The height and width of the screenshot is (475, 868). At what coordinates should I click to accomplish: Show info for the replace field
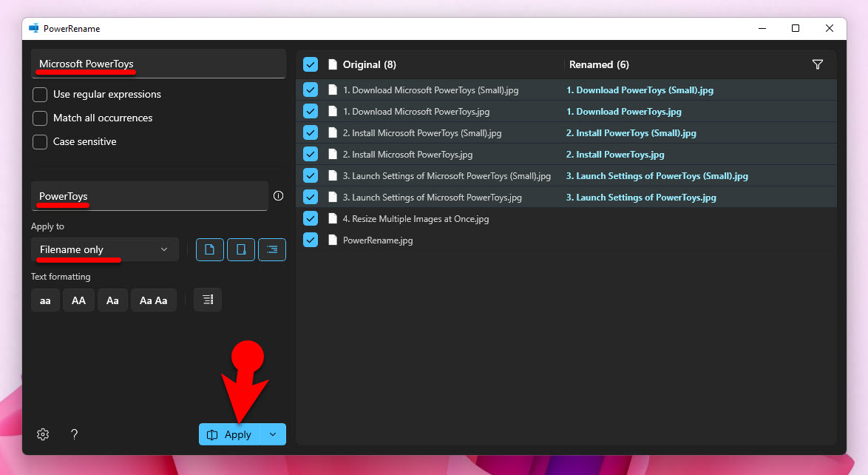279,195
